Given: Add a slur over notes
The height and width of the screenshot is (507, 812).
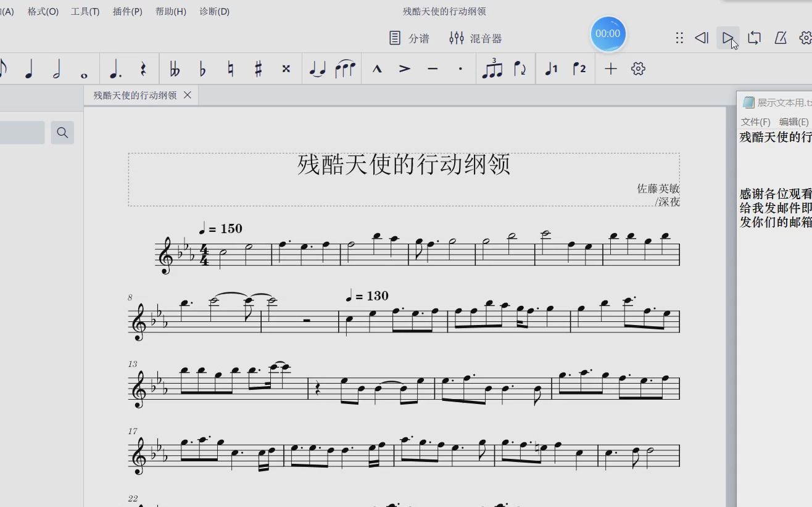Looking at the screenshot, I should point(345,69).
